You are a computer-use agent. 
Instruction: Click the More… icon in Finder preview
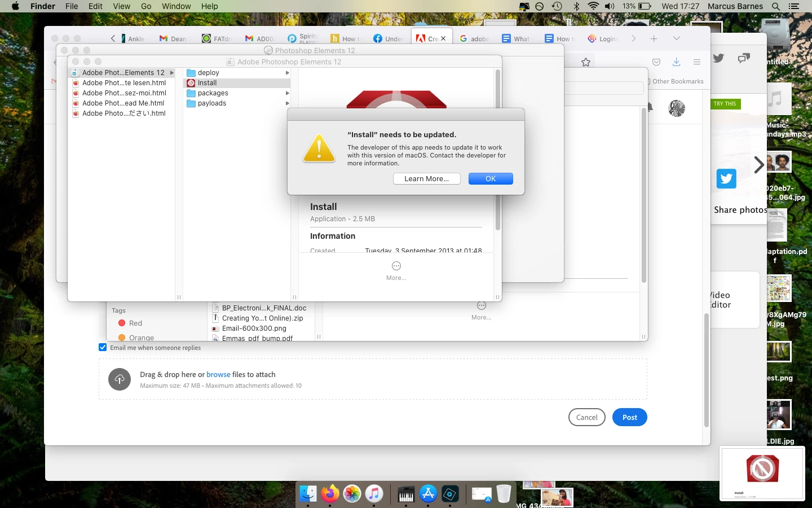pyautogui.click(x=396, y=266)
